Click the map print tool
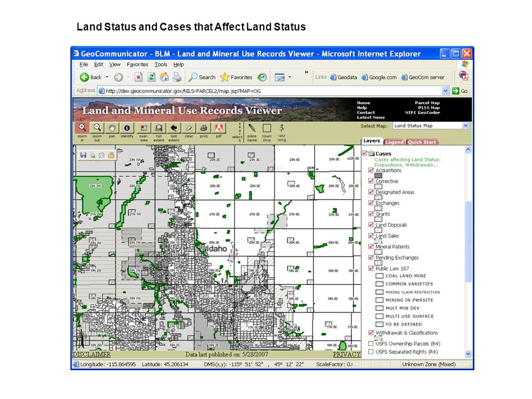The width and height of the screenshot is (532, 399). tap(203, 128)
